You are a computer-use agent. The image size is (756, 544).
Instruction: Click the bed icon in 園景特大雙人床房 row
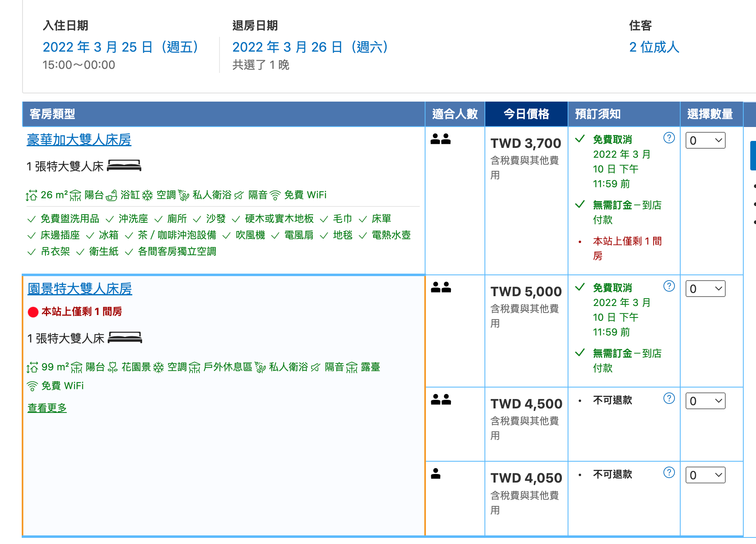[x=125, y=338]
